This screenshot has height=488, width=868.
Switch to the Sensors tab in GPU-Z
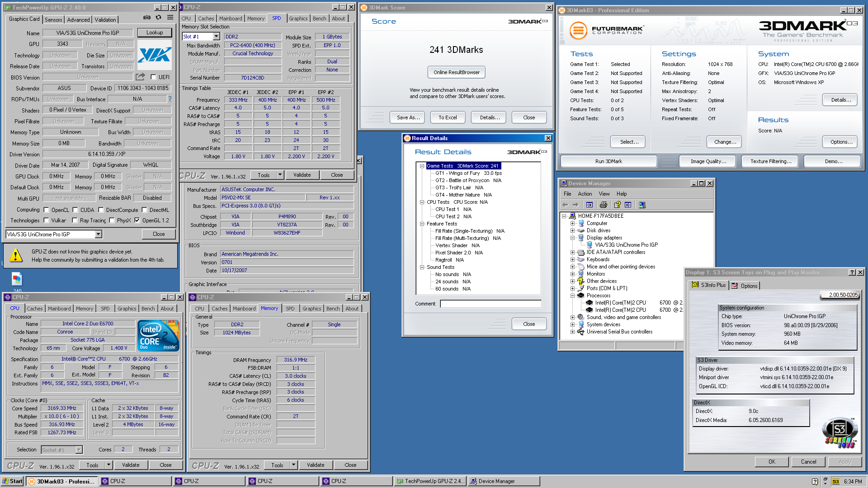[53, 20]
